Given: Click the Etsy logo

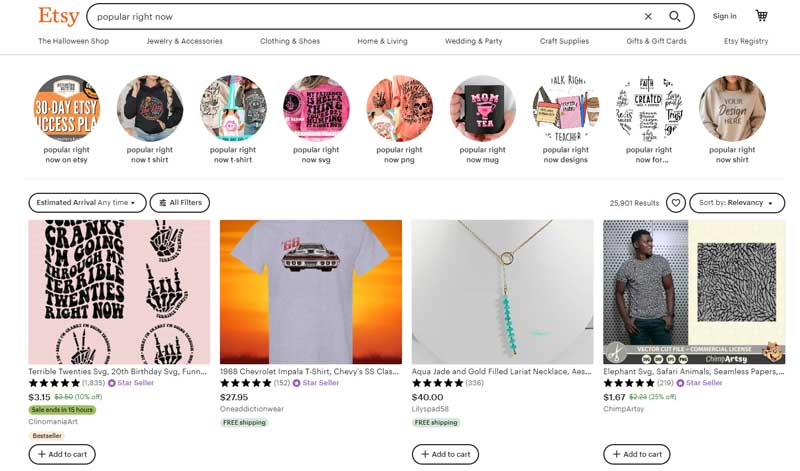Looking at the screenshot, I should point(58,16).
